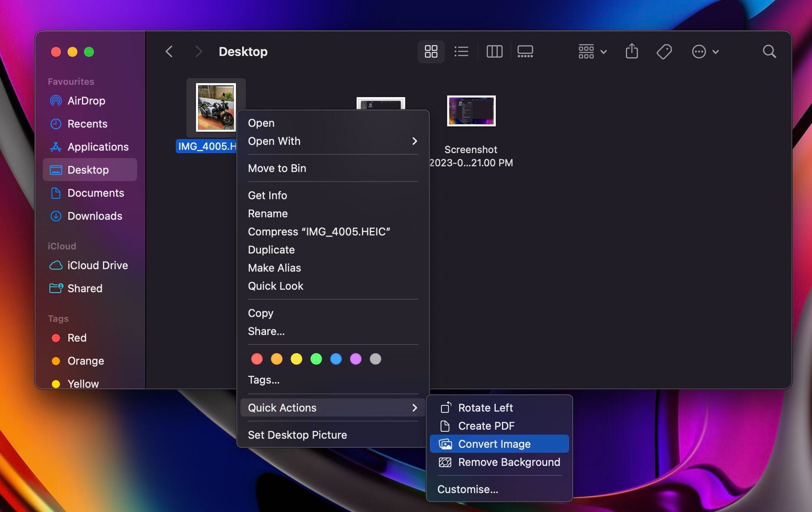Choose Open in the context menu
Viewport: 812px width, 512px height.
pyautogui.click(x=333, y=123)
